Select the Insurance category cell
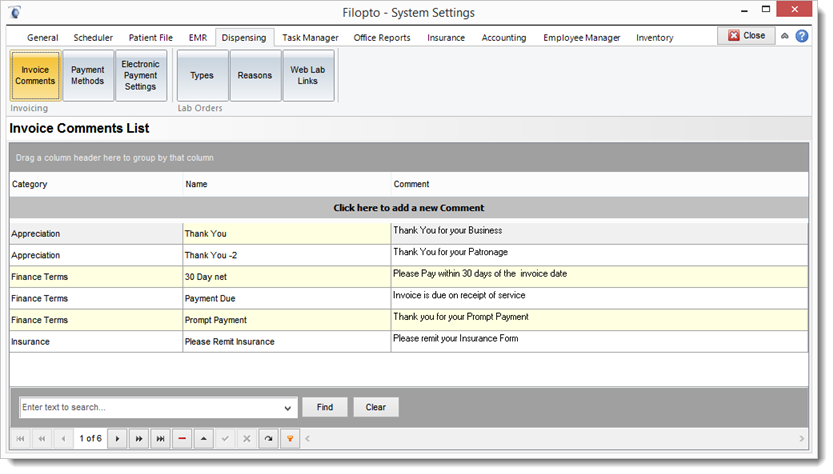 [96, 342]
